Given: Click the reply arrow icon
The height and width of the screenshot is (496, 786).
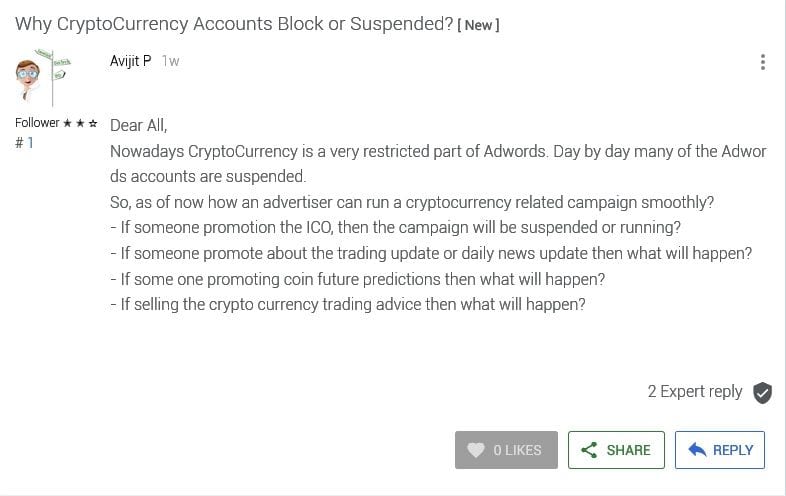Looking at the screenshot, I should [x=697, y=449].
